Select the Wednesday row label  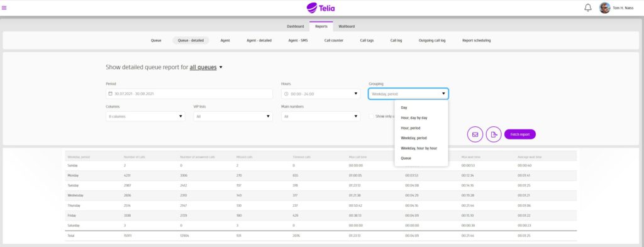[75, 195]
